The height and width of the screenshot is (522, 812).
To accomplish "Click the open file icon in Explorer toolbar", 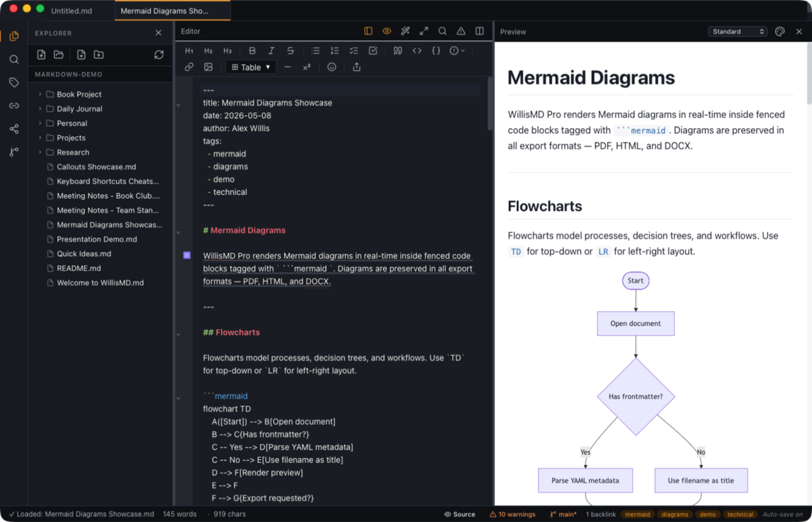I will 41,55.
